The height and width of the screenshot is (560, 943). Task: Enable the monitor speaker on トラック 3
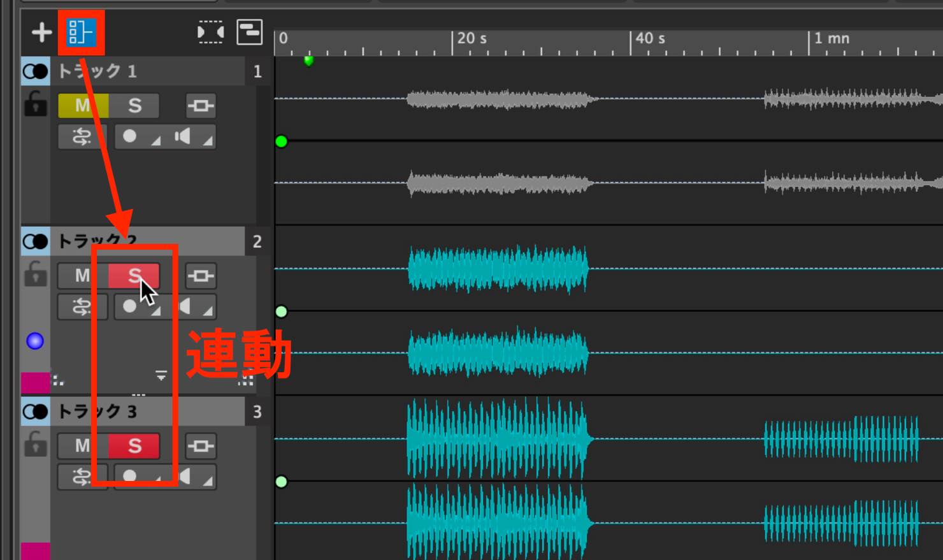(x=183, y=477)
